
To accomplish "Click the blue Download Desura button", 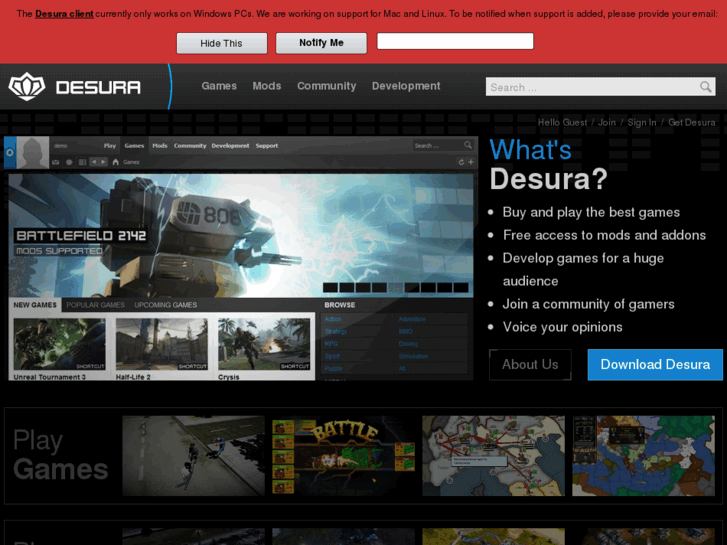I will click(x=655, y=365).
